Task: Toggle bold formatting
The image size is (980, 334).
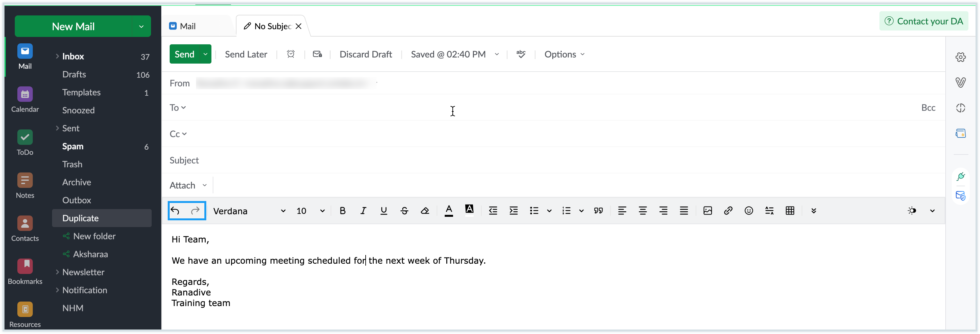Action: coord(343,211)
